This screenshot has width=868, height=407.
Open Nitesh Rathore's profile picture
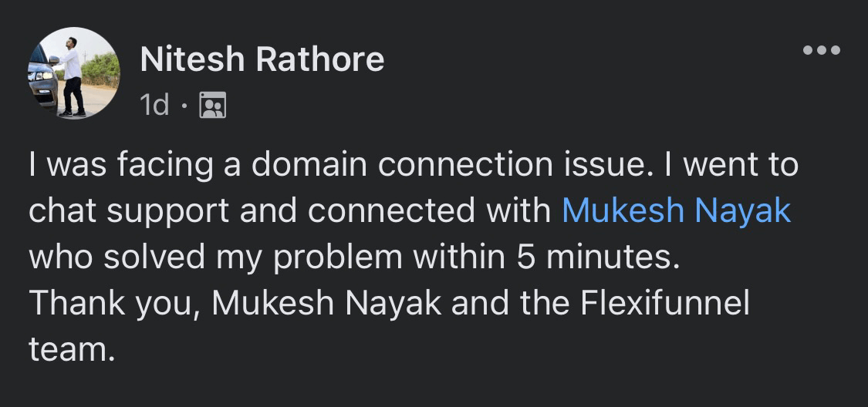point(74,72)
